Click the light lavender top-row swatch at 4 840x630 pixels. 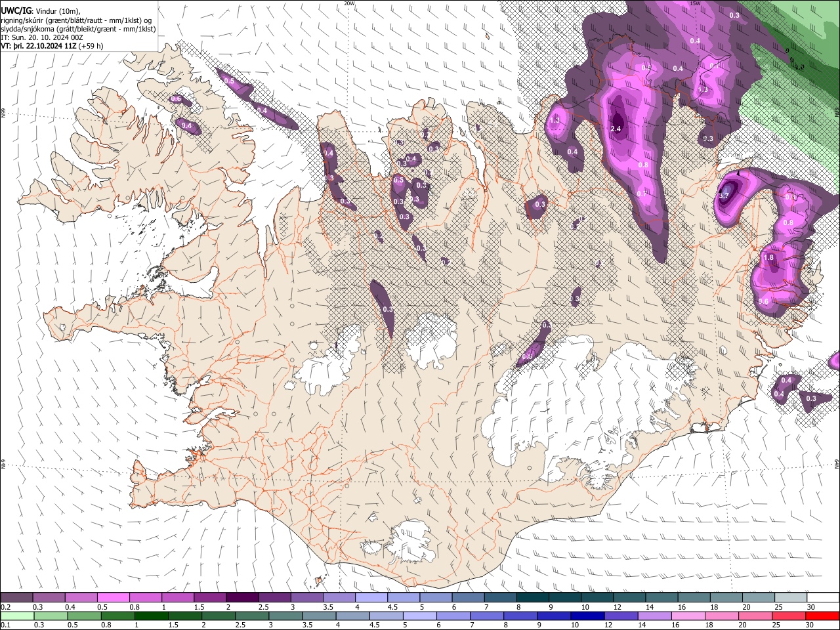pyautogui.click(x=371, y=598)
